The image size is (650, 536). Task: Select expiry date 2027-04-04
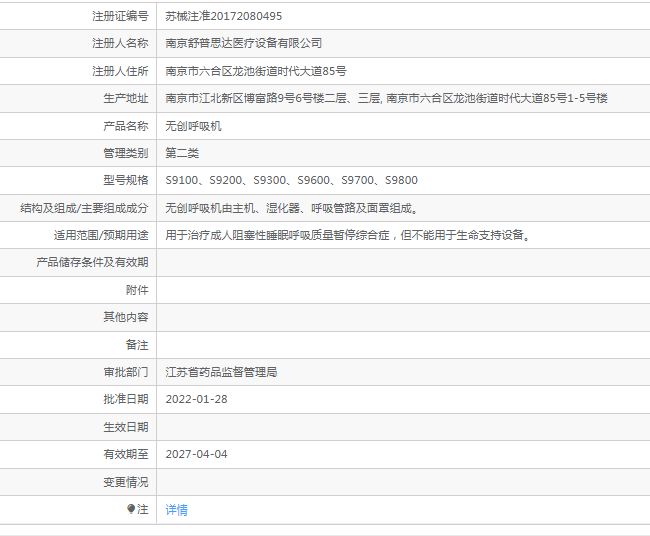coord(196,454)
